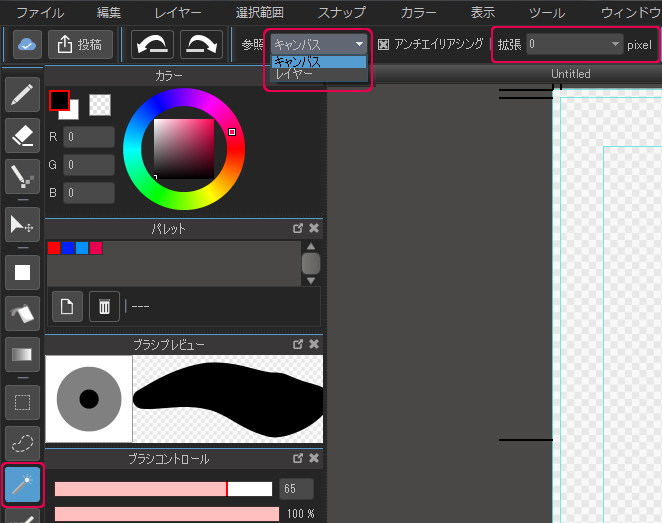Select the Move tool
The height and width of the screenshot is (523, 662).
(22, 224)
